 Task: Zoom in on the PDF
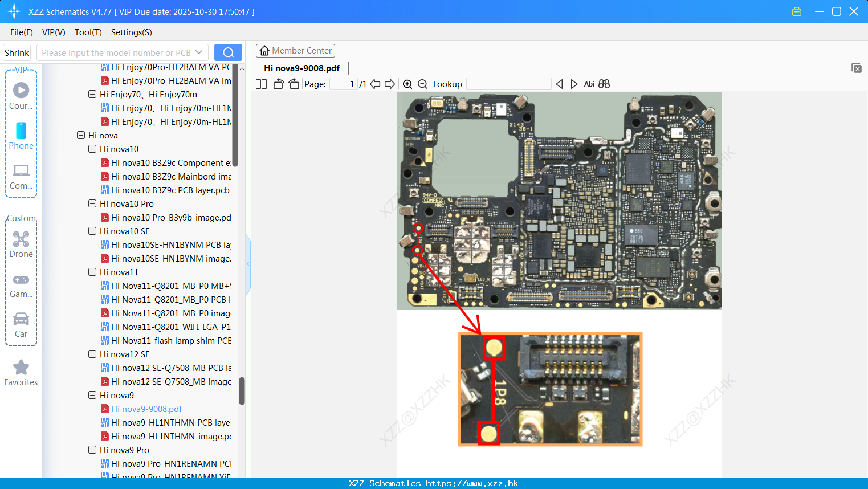[x=407, y=84]
